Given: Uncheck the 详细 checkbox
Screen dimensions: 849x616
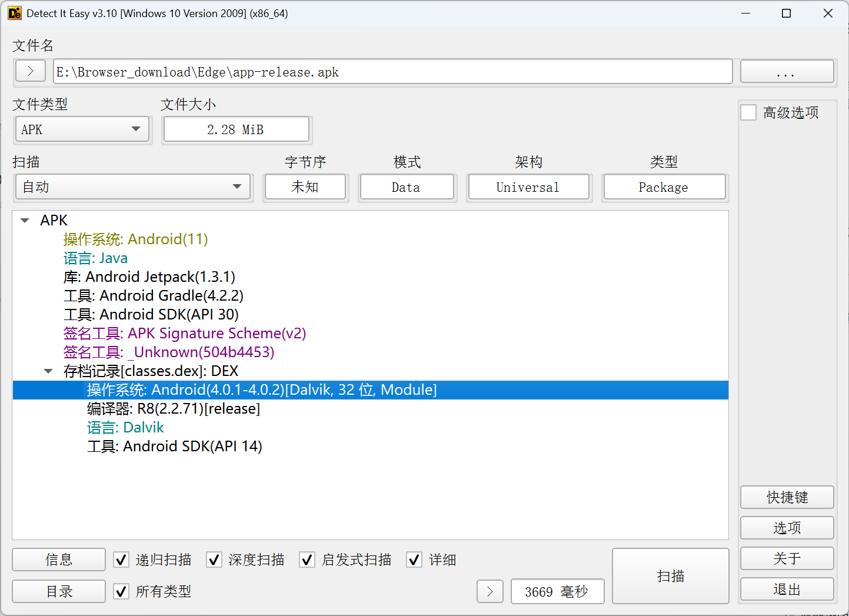Looking at the screenshot, I should [x=414, y=560].
